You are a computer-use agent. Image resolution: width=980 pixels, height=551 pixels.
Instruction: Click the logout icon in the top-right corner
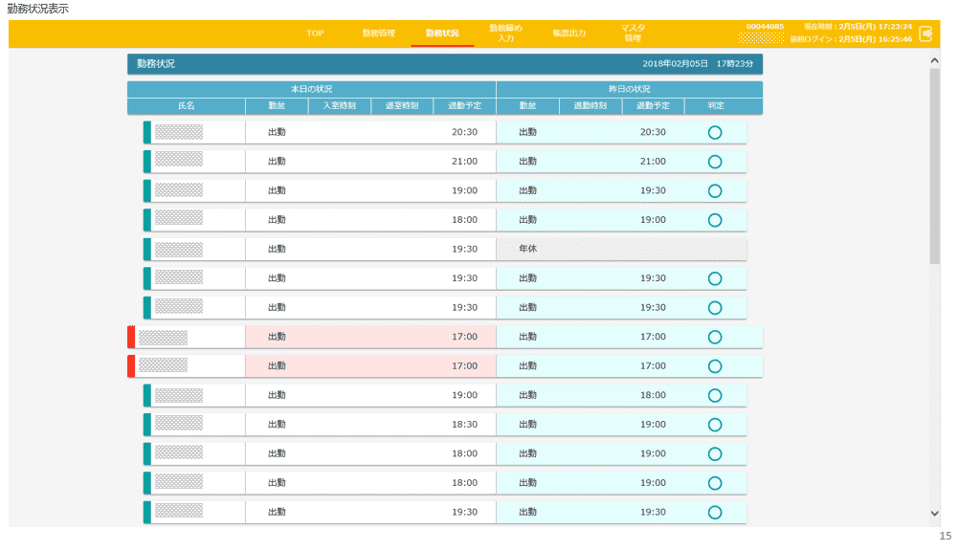[x=925, y=33]
